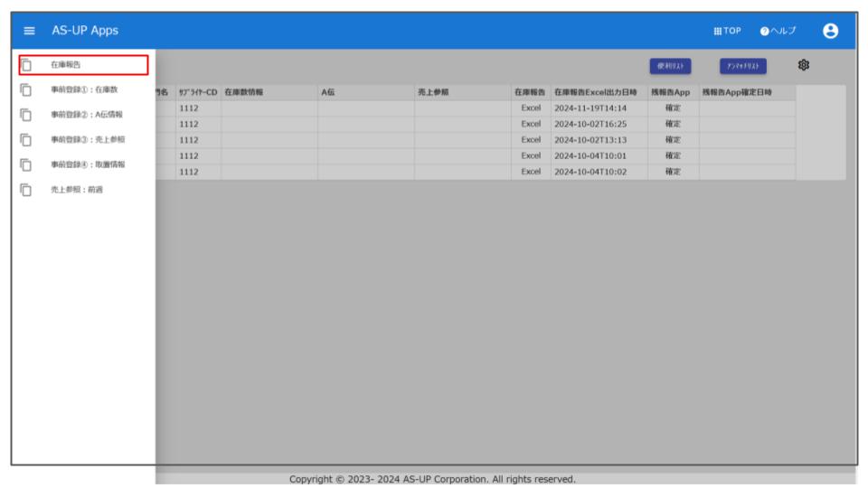Click the icon beside 事前登録③:売上参照

27,139
